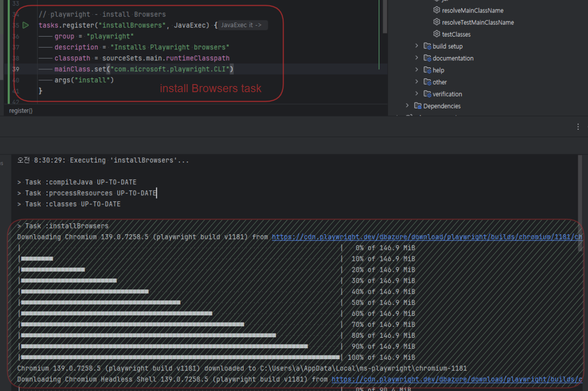Click the gear icon beside resolveTestMainClassName
This screenshot has width=588, height=391.
[x=436, y=22]
